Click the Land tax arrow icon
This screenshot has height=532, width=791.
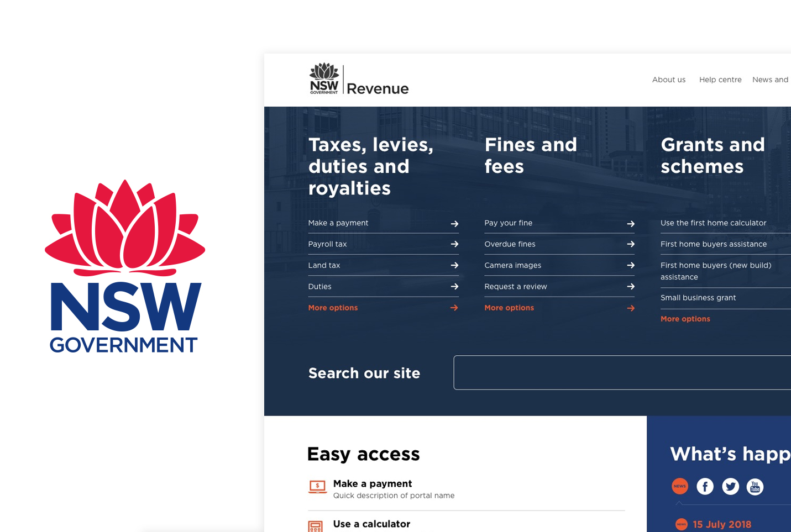point(454,265)
